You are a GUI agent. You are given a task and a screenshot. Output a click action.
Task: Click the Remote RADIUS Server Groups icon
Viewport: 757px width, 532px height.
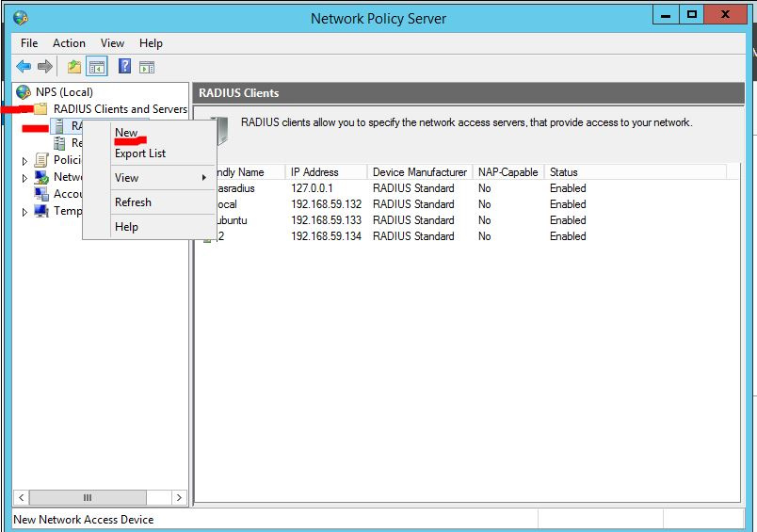(59, 143)
